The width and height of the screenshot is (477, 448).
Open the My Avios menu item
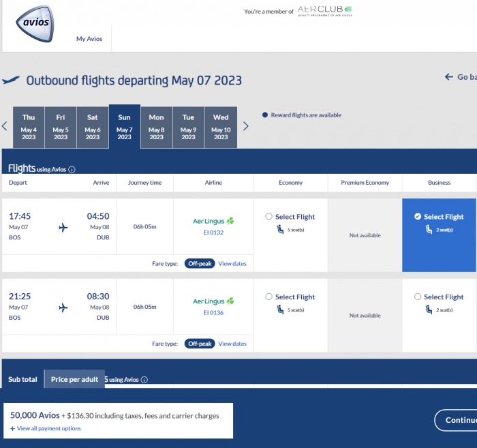pyautogui.click(x=89, y=39)
